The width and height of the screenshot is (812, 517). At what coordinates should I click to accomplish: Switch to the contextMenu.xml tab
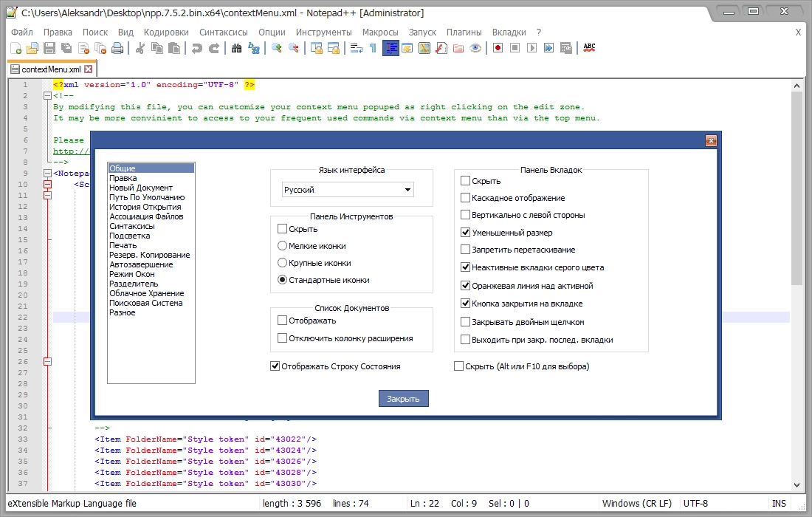coord(51,69)
